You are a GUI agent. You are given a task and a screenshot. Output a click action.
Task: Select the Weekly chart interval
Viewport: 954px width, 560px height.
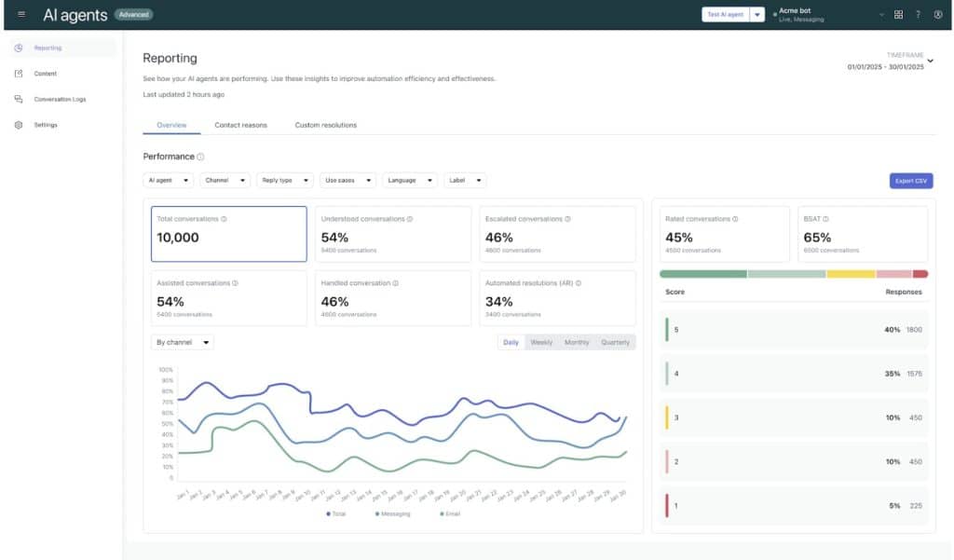tap(541, 342)
